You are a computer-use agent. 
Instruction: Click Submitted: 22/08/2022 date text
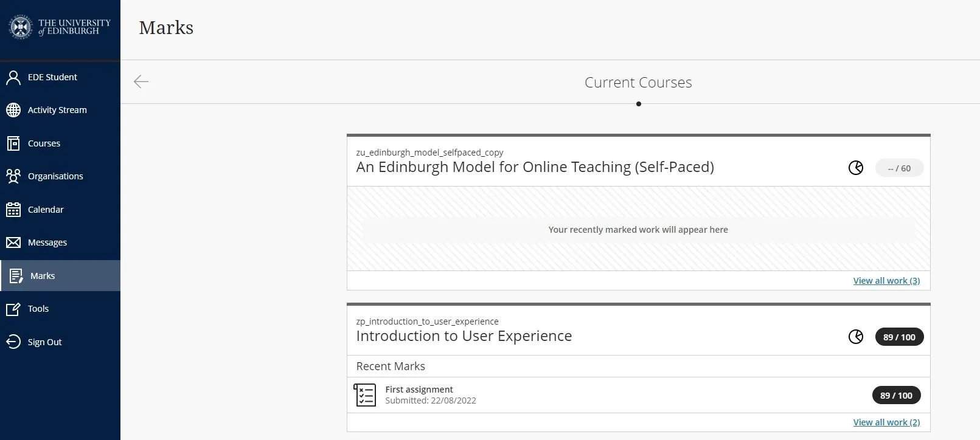pyautogui.click(x=431, y=400)
